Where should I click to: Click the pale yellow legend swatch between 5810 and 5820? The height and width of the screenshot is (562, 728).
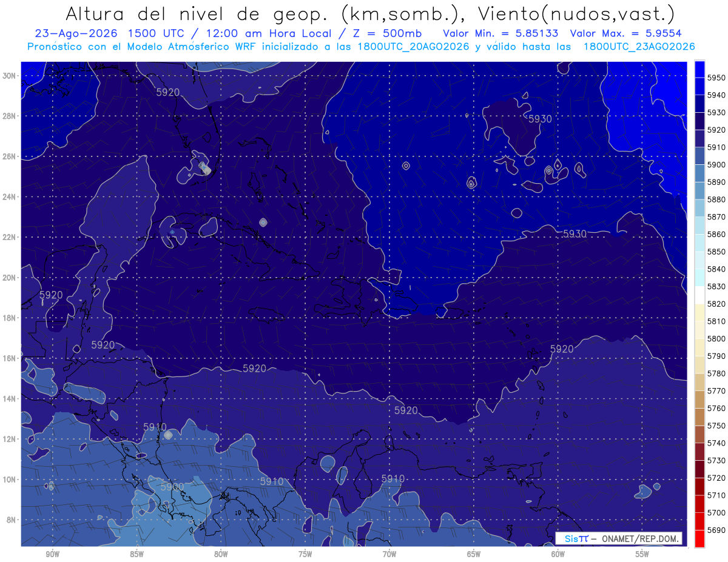point(699,312)
